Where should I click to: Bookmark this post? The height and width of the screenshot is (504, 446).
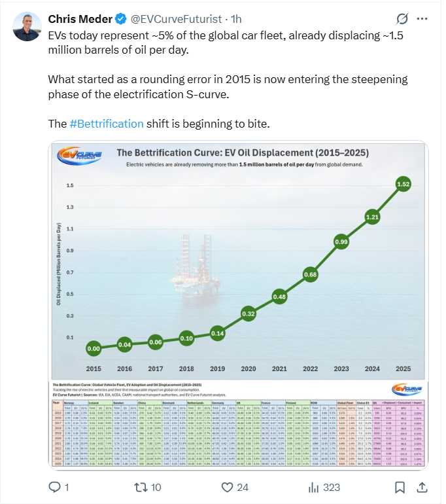pos(400,487)
